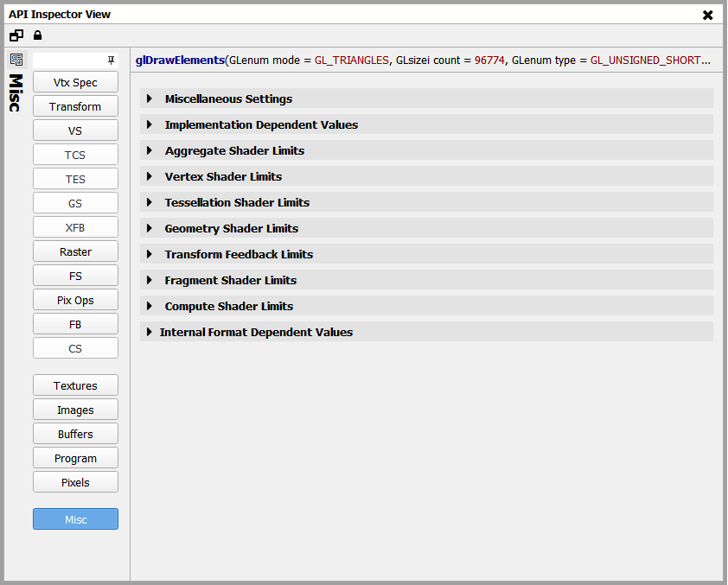
Task: Switch to the CS stage
Action: point(75,348)
